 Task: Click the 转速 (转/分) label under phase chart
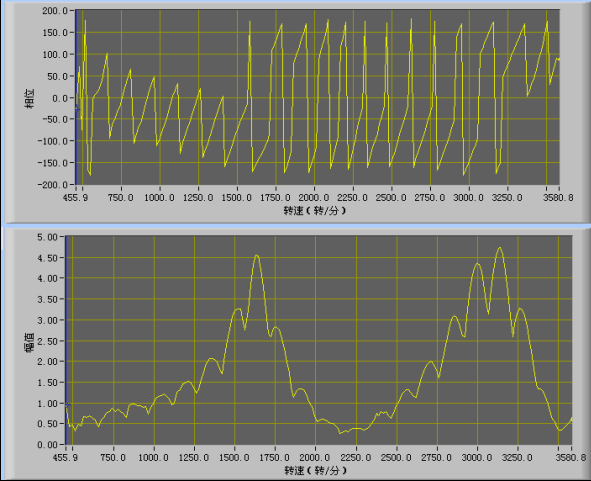point(315,210)
